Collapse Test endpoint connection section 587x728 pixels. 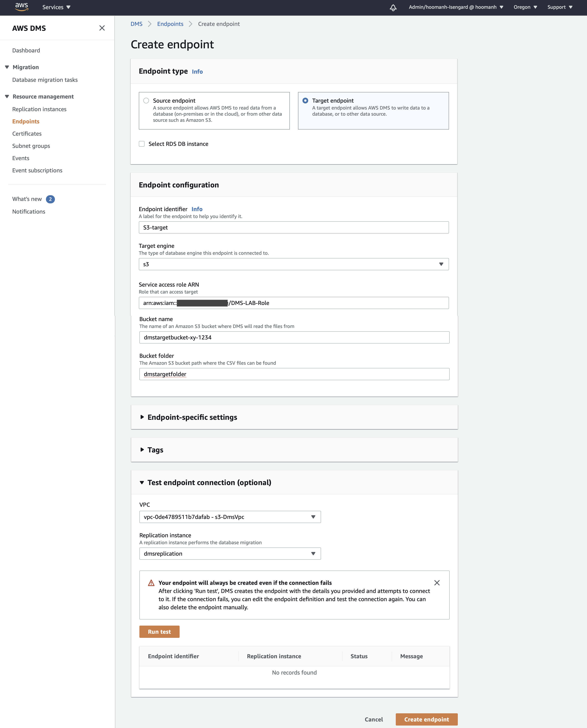coord(206,483)
